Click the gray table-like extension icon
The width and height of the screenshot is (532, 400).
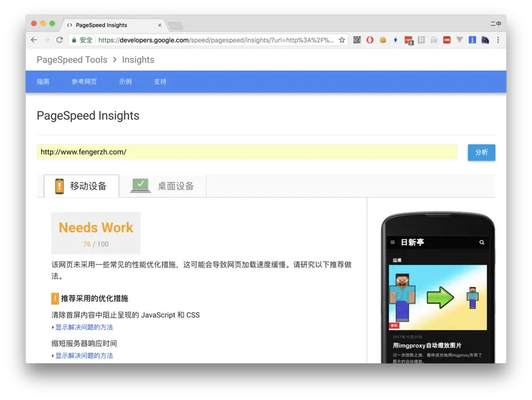pos(434,40)
